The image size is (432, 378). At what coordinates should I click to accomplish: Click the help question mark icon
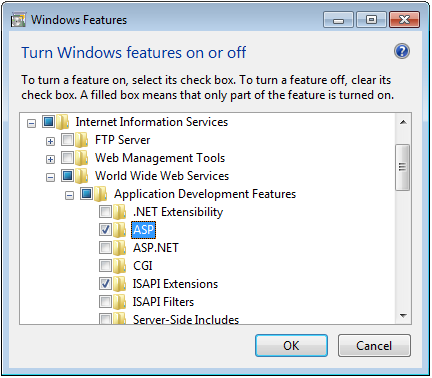click(x=402, y=51)
